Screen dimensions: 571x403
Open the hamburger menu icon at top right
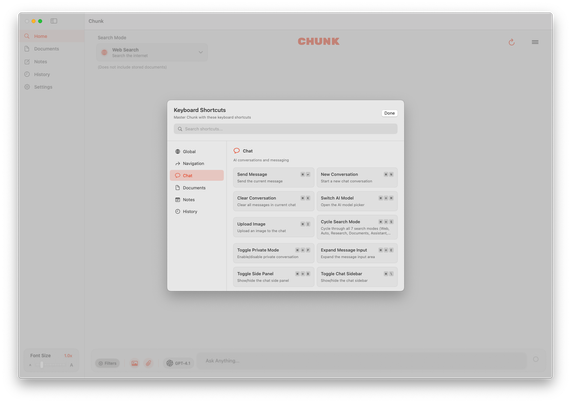tap(535, 42)
